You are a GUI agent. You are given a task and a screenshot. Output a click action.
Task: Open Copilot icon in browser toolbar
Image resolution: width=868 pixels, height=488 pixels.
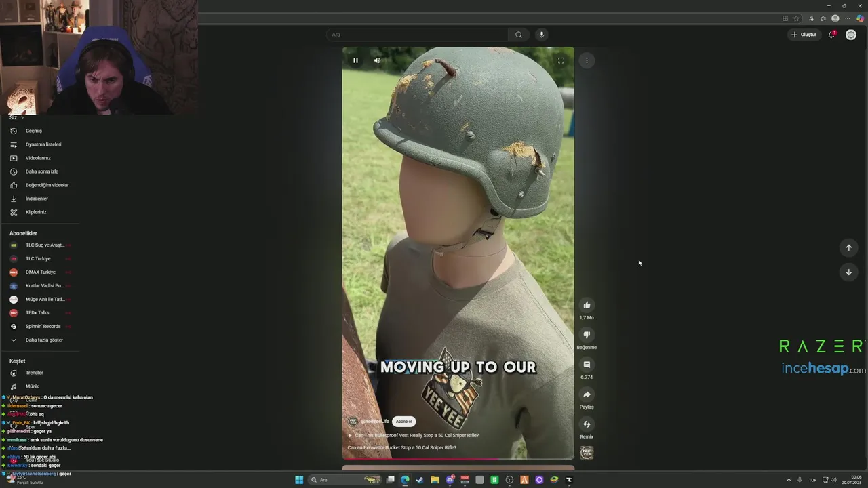(x=860, y=18)
